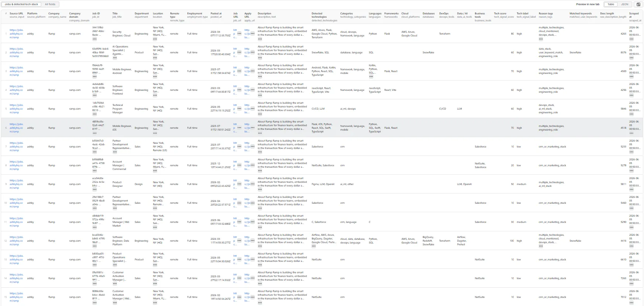Screen dimensions: 644x306
Task: Open Apply URL link in row 10
Action: point(247,203)
